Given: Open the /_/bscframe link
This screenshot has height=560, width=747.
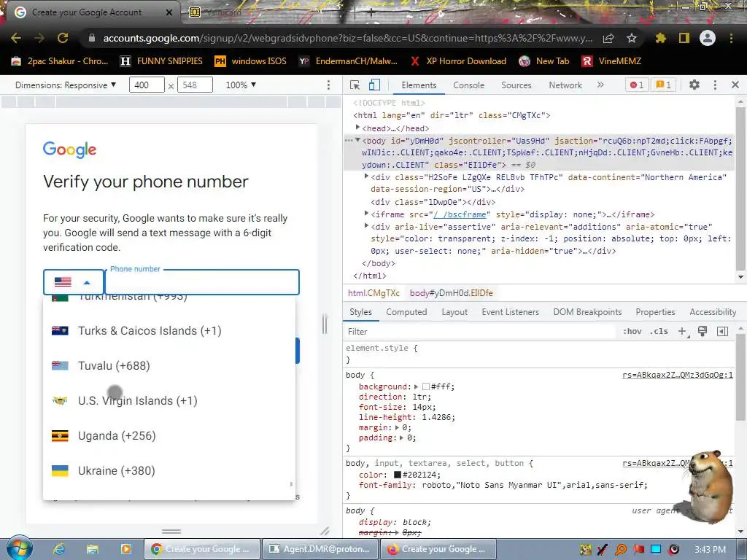Looking at the screenshot, I should pyautogui.click(x=460, y=214).
